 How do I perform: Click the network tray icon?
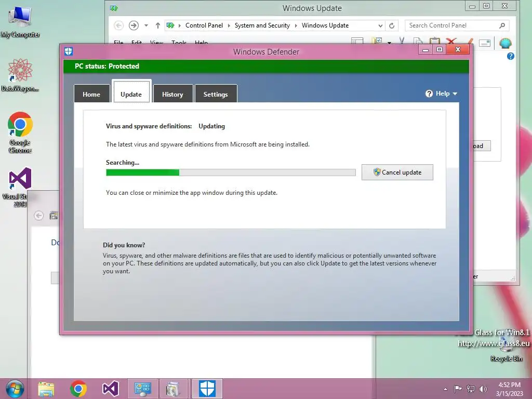[471, 389]
